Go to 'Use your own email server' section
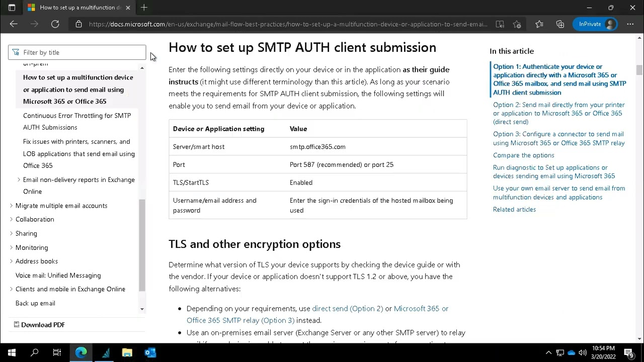This screenshot has height=362, width=644. (558, 193)
